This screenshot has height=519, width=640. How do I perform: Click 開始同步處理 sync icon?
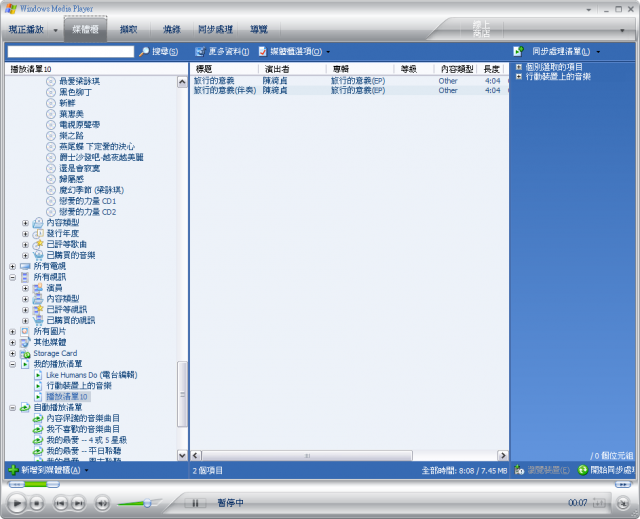click(x=582, y=470)
